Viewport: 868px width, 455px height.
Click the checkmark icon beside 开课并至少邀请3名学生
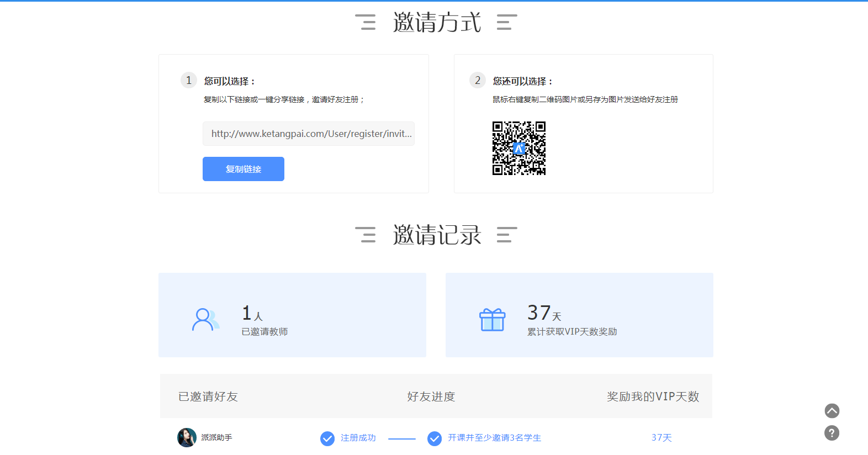pyautogui.click(x=435, y=438)
